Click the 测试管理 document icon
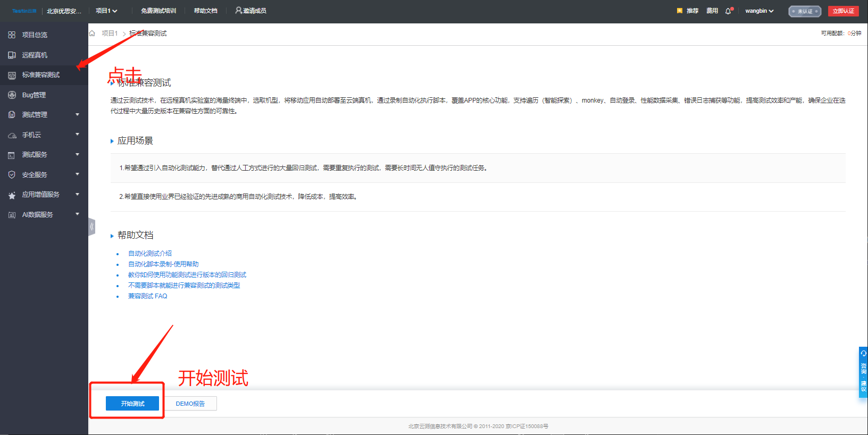Viewport: 868px width, 435px height. tap(12, 115)
